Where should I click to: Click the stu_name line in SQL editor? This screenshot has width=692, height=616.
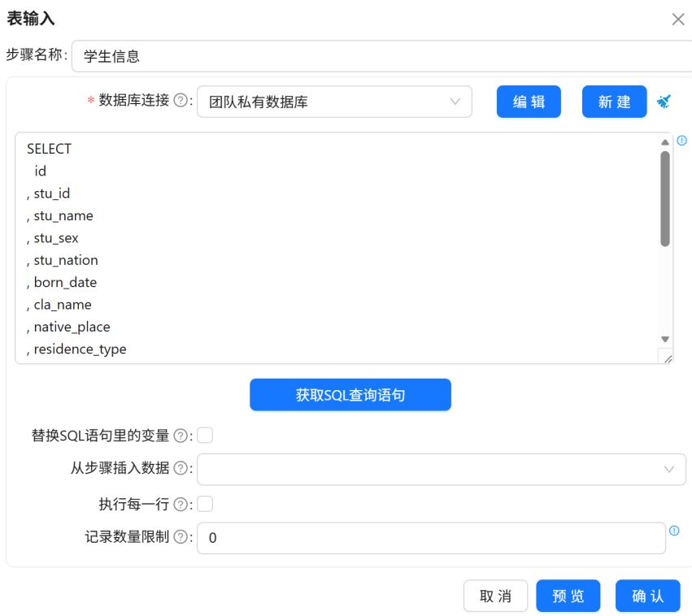(x=60, y=215)
